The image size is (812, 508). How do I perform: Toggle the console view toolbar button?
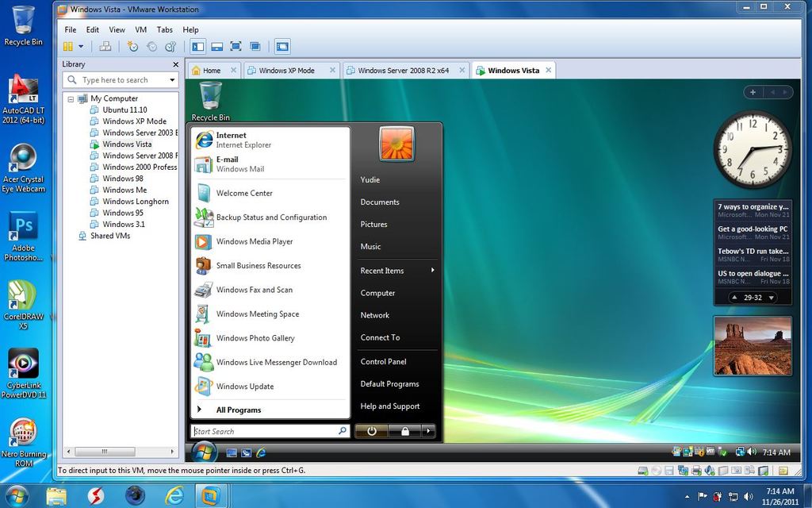[282, 47]
